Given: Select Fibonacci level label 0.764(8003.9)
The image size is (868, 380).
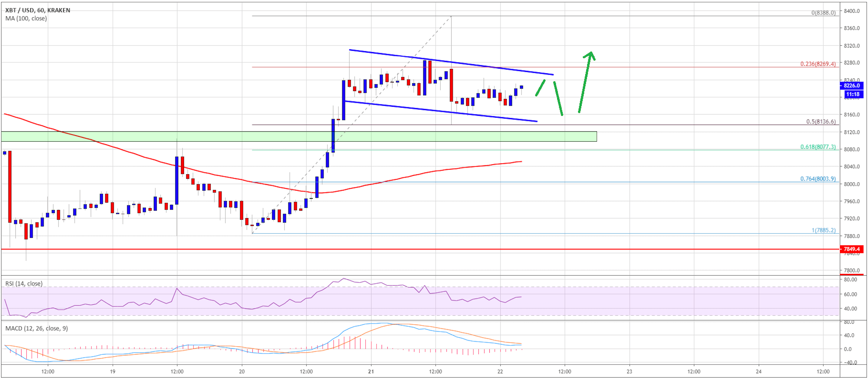Looking at the screenshot, I should click(818, 179).
